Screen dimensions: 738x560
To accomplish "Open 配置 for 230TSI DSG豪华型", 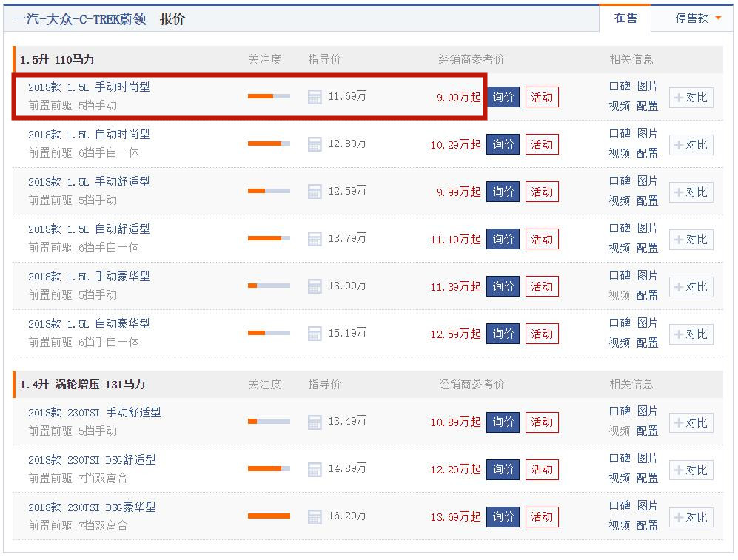I will (647, 525).
